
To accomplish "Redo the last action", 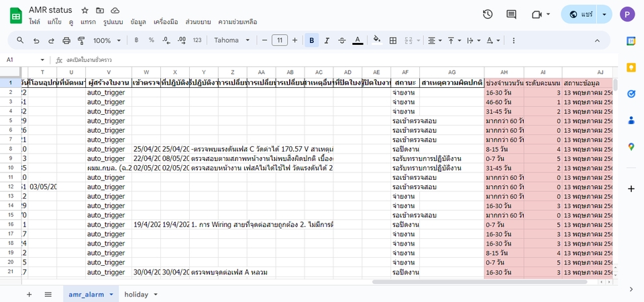I will tap(52, 41).
